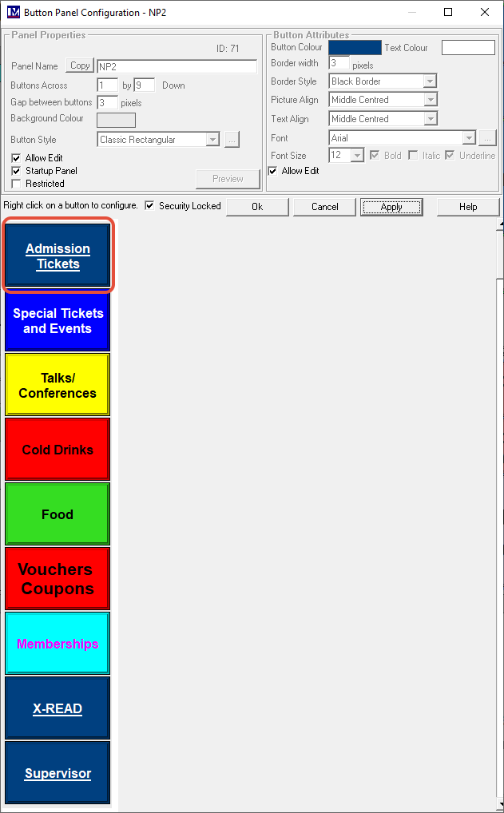Image resolution: width=504 pixels, height=813 pixels.
Task: Click the Cancel button
Action: (324, 207)
